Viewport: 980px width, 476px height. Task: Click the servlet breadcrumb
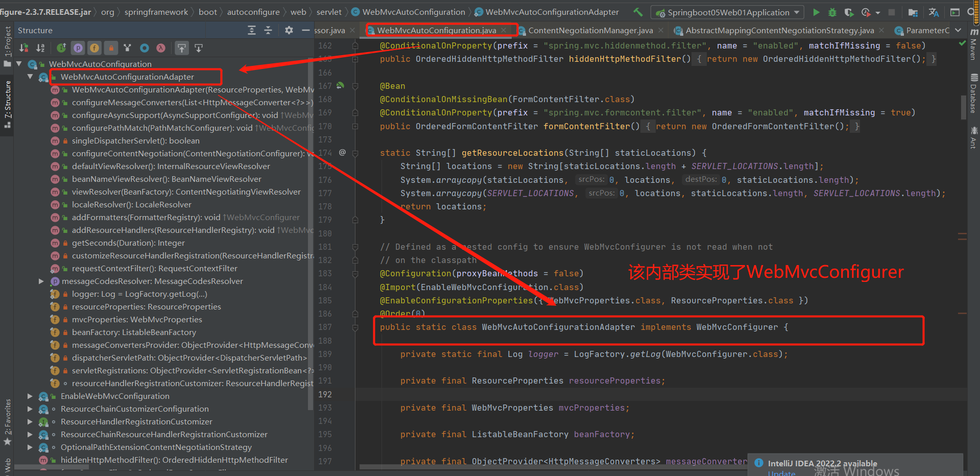(x=329, y=12)
